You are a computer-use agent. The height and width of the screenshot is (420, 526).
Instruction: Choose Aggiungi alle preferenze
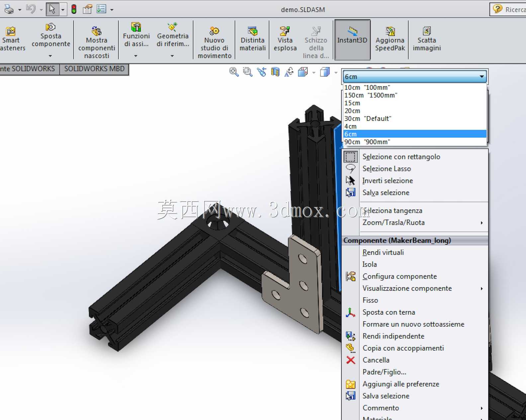click(x=401, y=384)
